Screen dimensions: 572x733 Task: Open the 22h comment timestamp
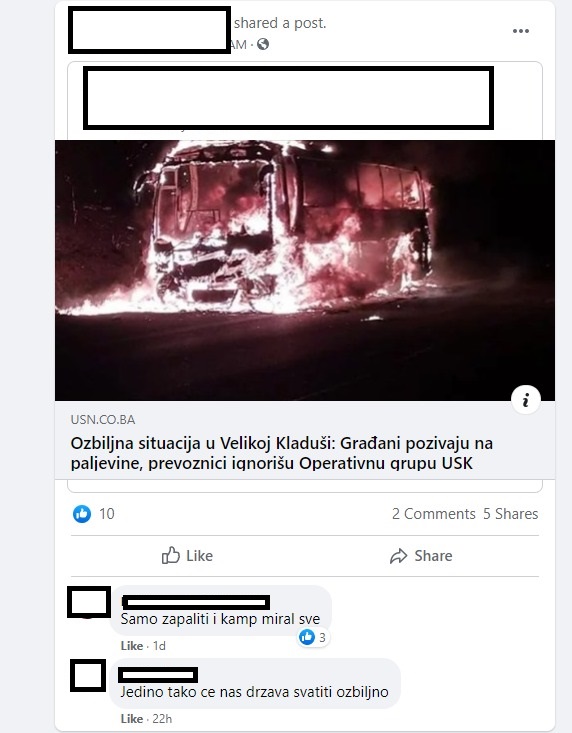pos(162,719)
